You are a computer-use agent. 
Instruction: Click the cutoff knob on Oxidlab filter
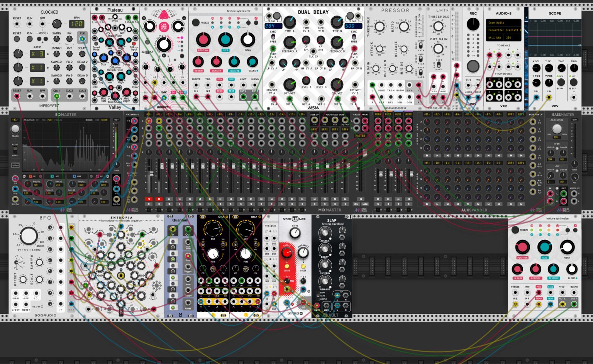tap(287, 253)
